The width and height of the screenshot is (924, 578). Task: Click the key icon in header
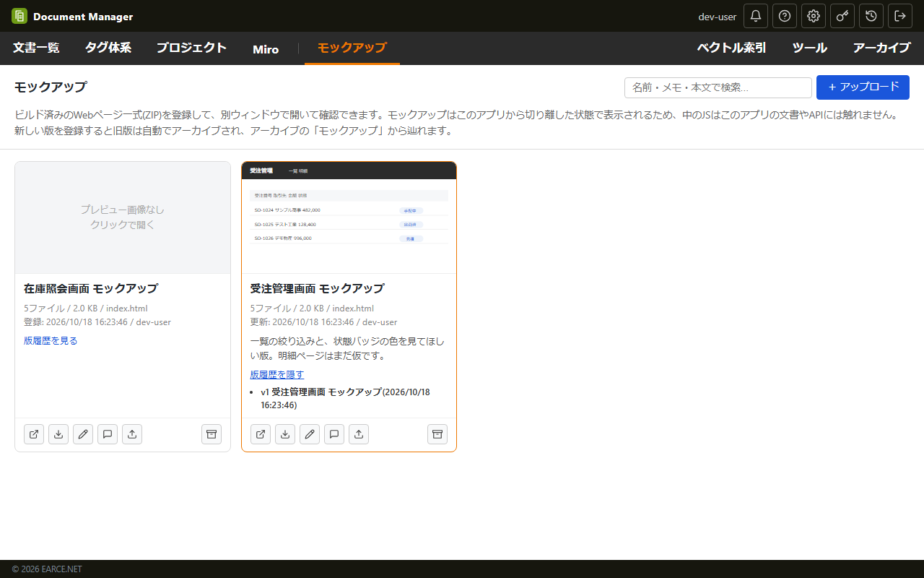click(842, 16)
